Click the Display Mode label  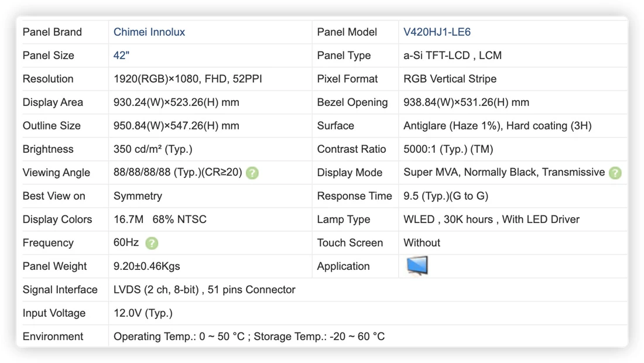pos(350,173)
